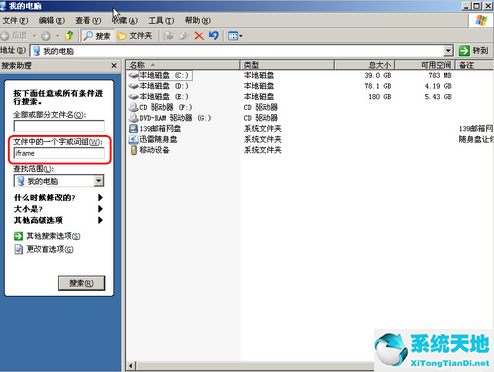This screenshot has height=372, width=494.
Task: Open the Views toolbar dropdown
Action: tap(235, 36)
